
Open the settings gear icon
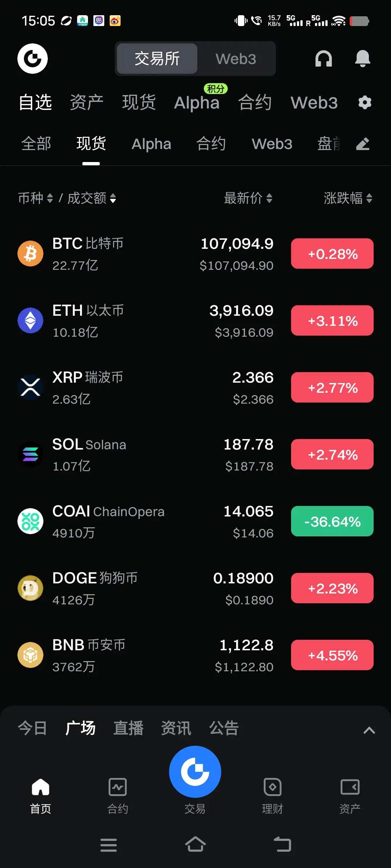(365, 103)
